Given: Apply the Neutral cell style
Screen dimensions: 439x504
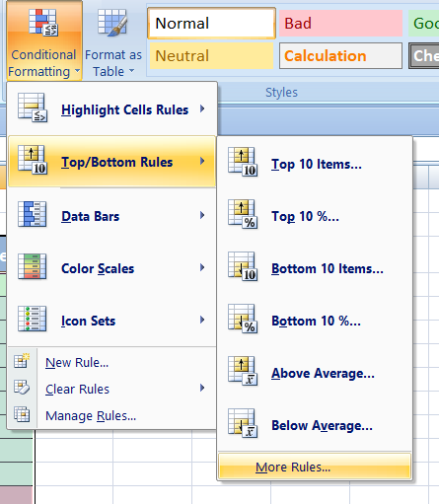Looking at the screenshot, I should (x=211, y=55).
